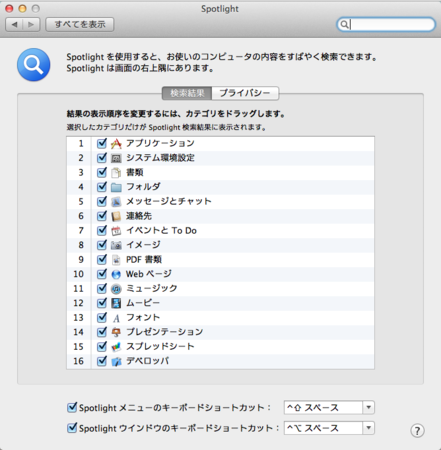Toggle the イメージ checkbox
This screenshot has height=450, width=441.
tap(102, 245)
